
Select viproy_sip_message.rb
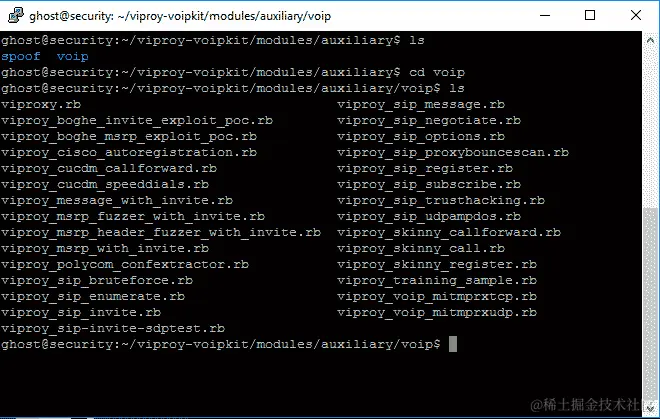pos(421,104)
